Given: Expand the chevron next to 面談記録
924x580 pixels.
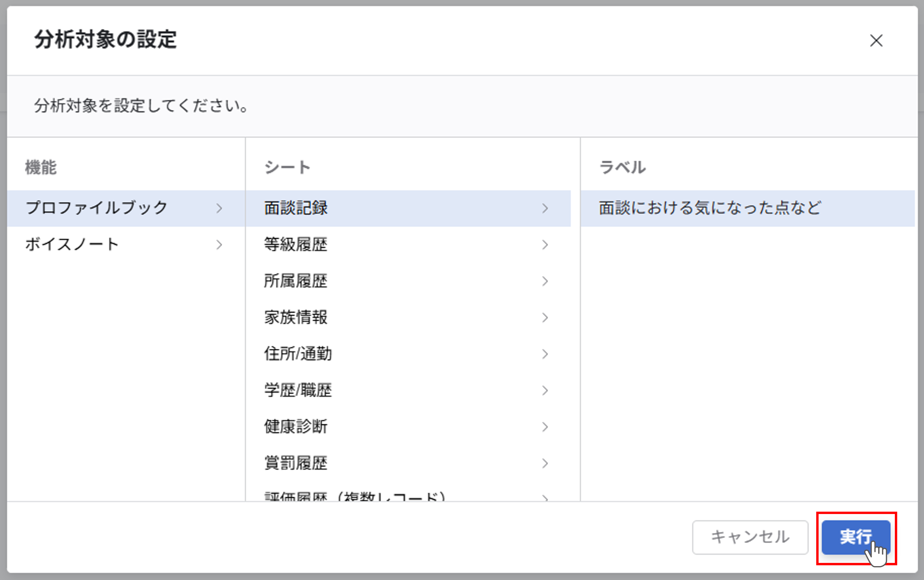Looking at the screenshot, I should (545, 208).
